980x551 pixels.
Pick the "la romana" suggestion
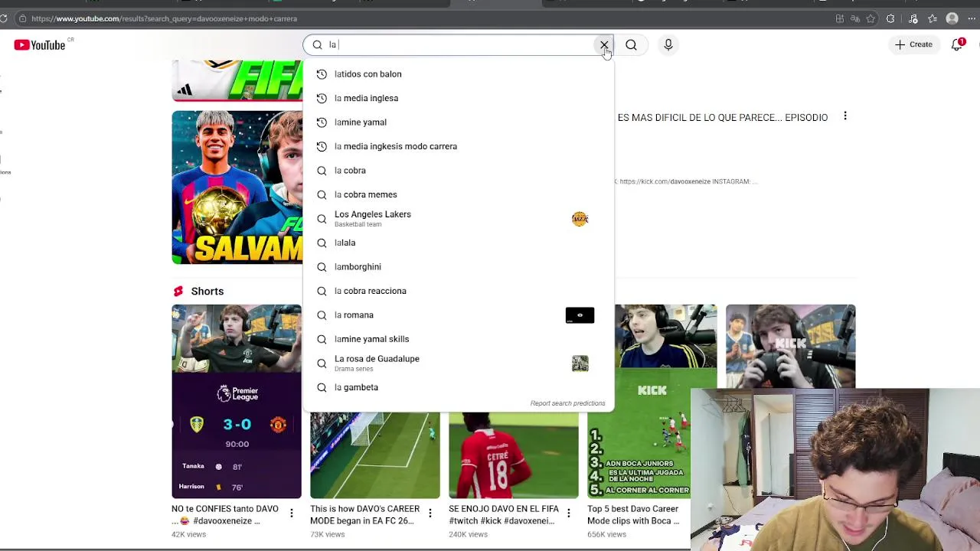click(458, 315)
